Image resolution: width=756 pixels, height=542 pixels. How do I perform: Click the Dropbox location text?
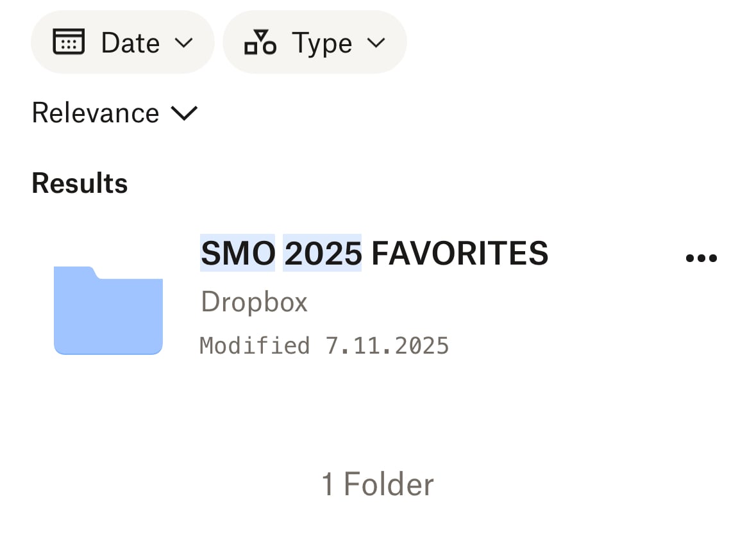pos(254,302)
